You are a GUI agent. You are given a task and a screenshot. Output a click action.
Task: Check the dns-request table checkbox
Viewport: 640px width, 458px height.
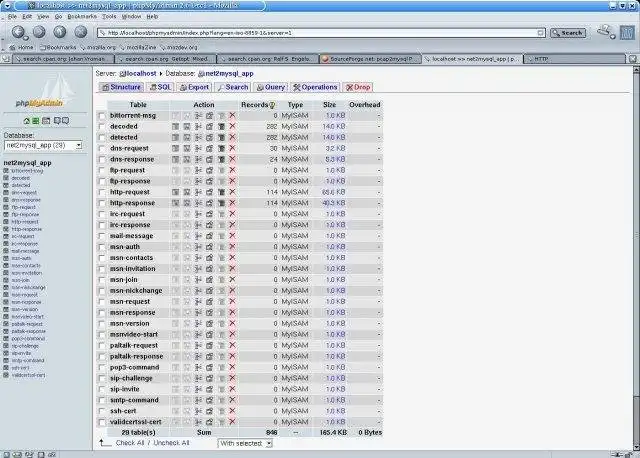pyautogui.click(x=102, y=149)
